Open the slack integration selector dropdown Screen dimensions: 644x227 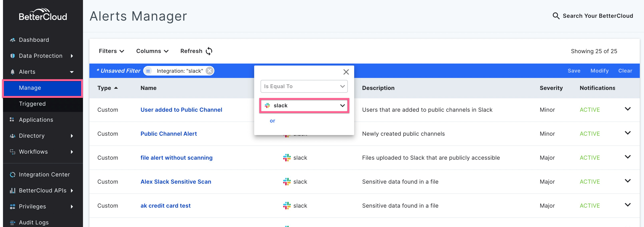tap(304, 105)
